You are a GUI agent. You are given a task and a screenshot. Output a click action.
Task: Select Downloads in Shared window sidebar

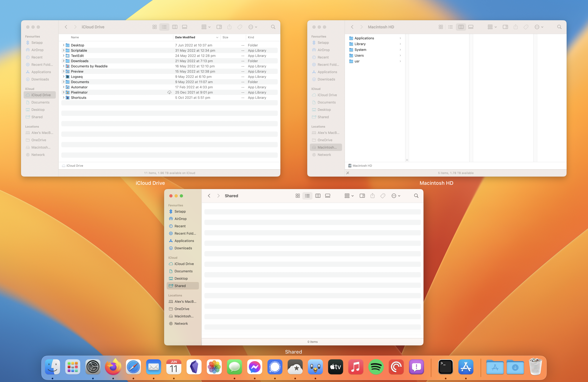click(183, 248)
